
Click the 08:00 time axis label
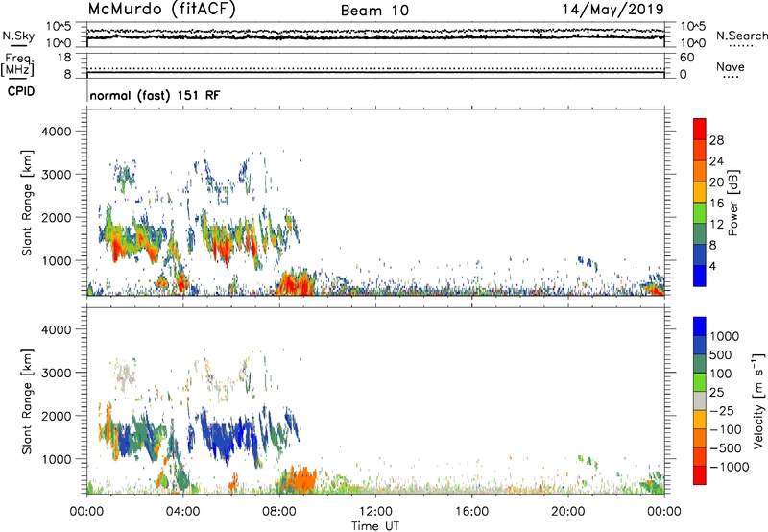tap(279, 512)
